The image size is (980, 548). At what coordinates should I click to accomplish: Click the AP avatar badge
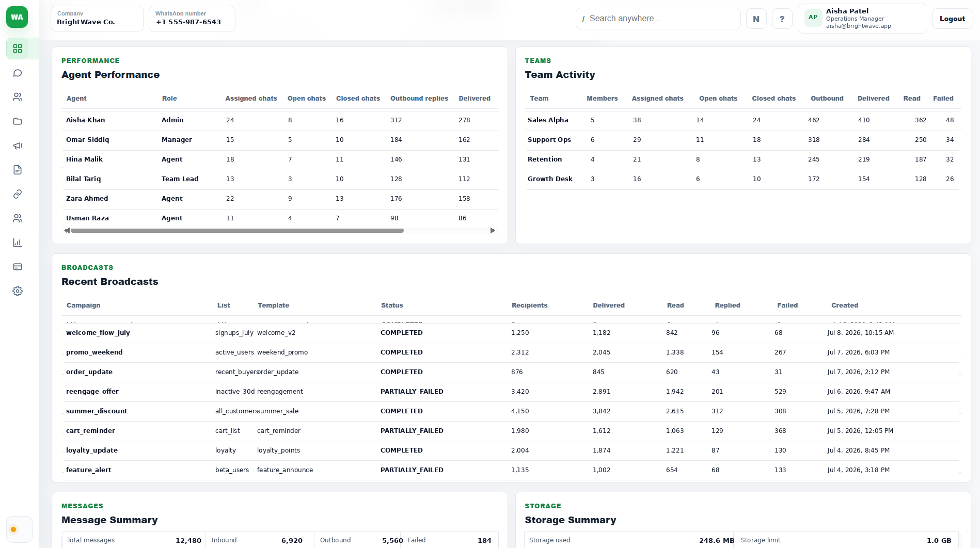coord(813,18)
